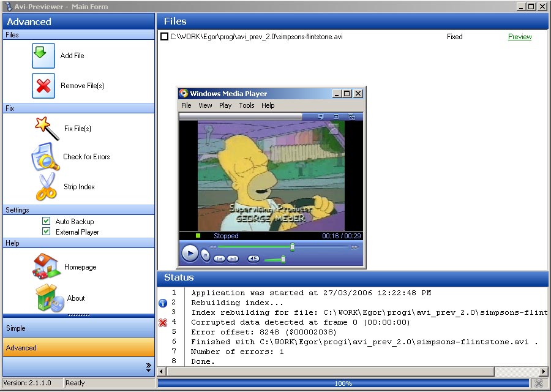Collapse the Settings section header
The height and width of the screenshot is (392, 551).
pyautogui.click(x=78, y=210)
